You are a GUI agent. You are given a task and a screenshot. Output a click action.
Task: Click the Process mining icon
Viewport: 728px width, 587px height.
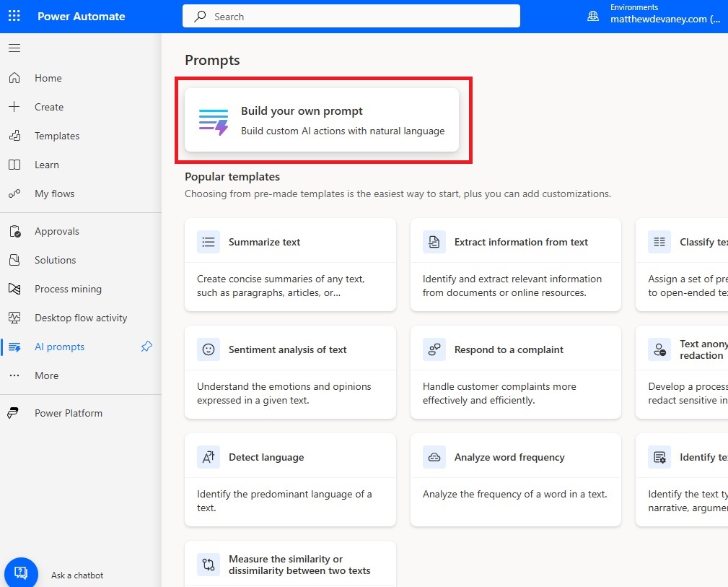pos(14,289)
